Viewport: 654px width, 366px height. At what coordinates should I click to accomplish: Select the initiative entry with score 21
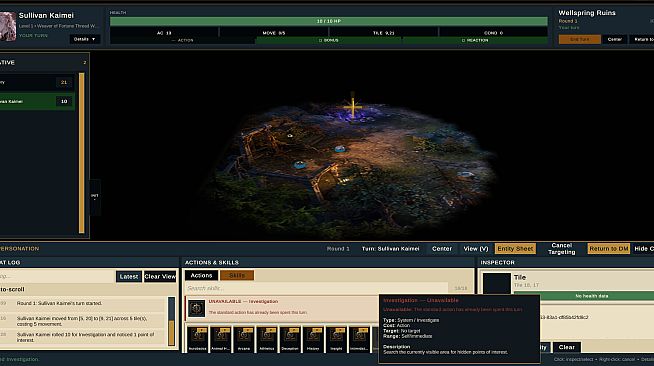click(37, 83)
